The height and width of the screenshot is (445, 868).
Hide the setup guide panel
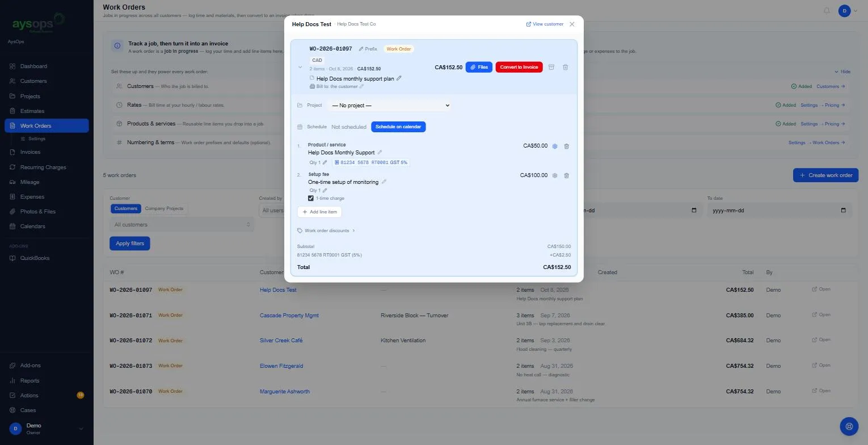point(842,72)
